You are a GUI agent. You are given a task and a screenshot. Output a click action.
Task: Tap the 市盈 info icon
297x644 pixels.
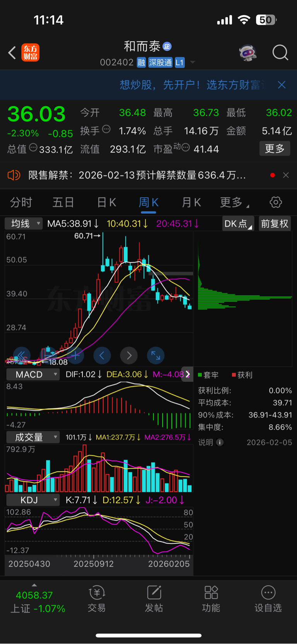point(185,148)
